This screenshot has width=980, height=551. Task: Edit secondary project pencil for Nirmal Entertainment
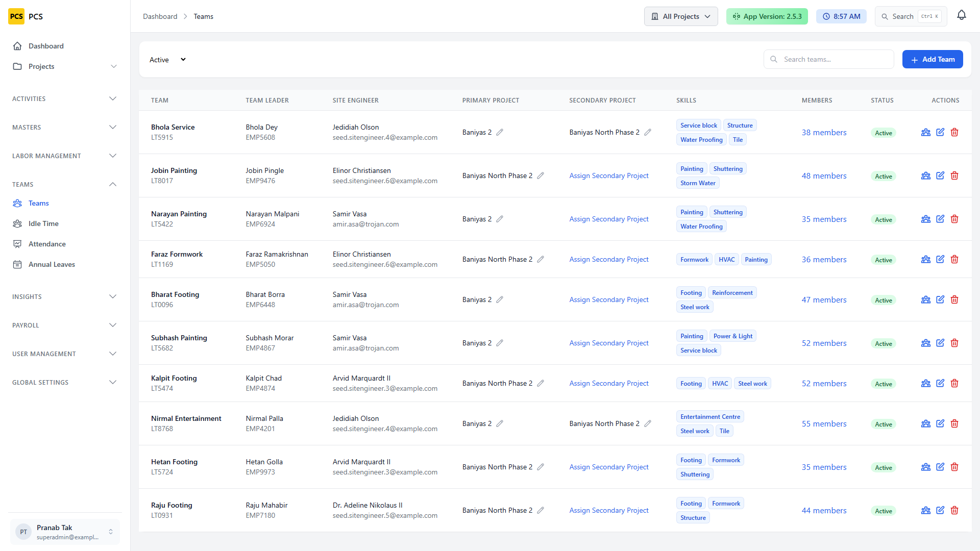[x=648, y=423]
